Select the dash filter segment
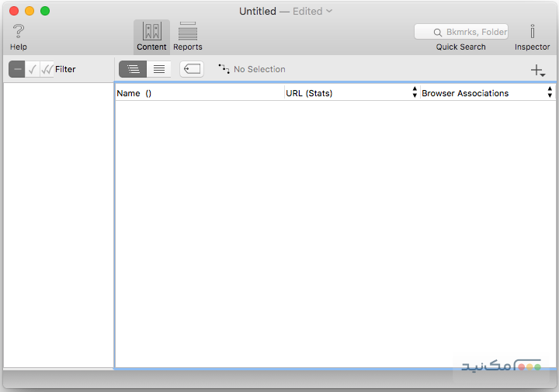Screen dimensions: 559x392 pyautogui.click(x=17, y=69)
